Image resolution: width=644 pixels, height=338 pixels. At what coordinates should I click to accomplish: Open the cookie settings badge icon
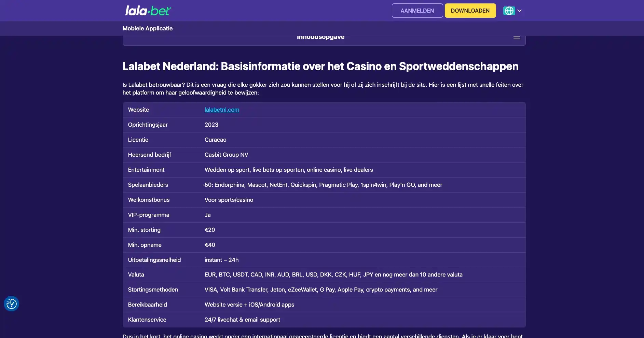coord(11,304)
